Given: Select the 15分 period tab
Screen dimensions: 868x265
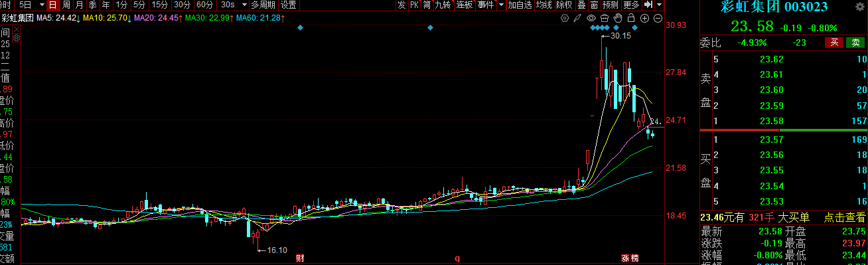Looking at the screenshot, I should click(x=160, y=5).
